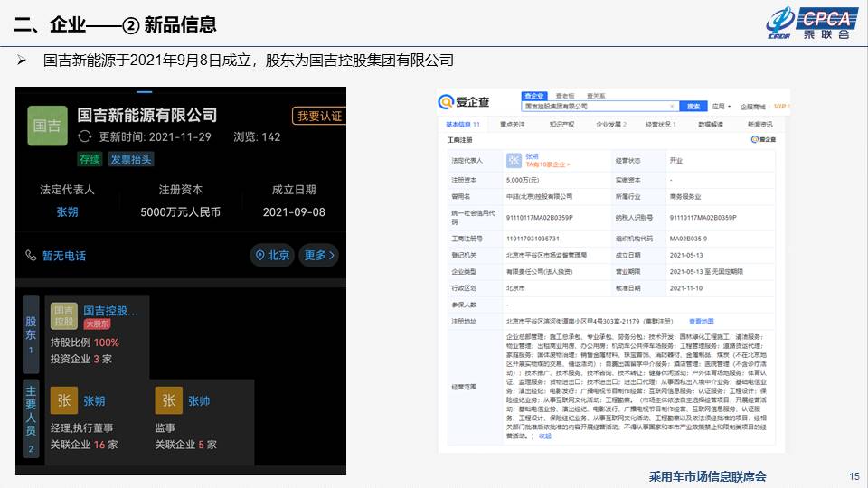This screenshot has width=868, height=488.
Task: Click former name 中喆(北京)控股有限公司
Action: [x=539, y=196]
